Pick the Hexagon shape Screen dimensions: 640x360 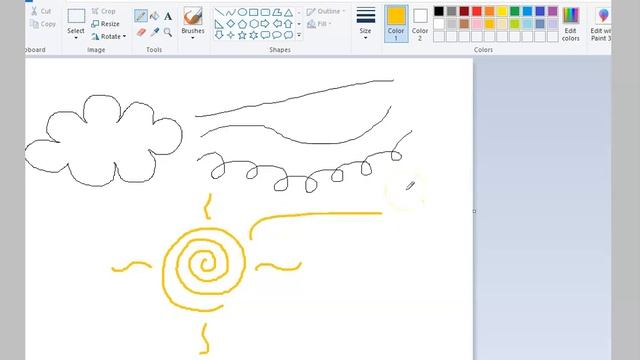253,24
